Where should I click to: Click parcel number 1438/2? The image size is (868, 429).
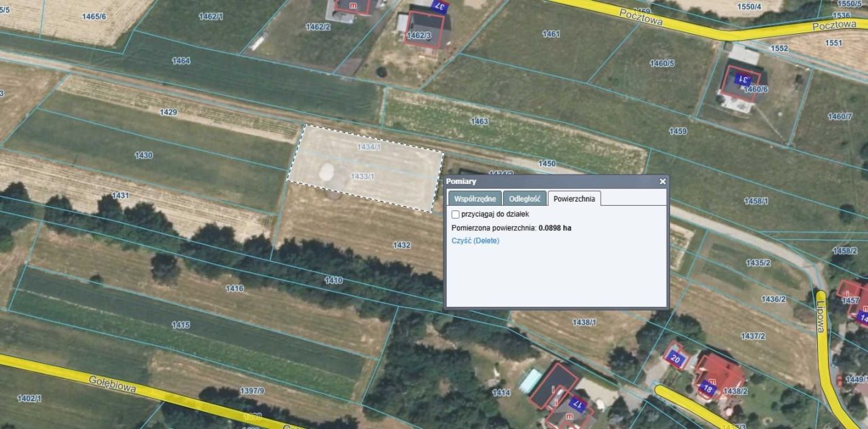[x=735, y=391]
